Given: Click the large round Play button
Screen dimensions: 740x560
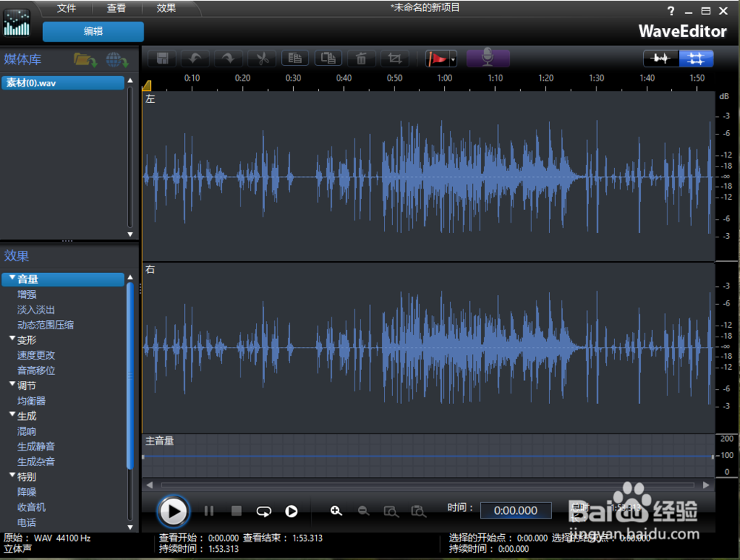Looking at the screenshot, I should [x=173, y=511].
